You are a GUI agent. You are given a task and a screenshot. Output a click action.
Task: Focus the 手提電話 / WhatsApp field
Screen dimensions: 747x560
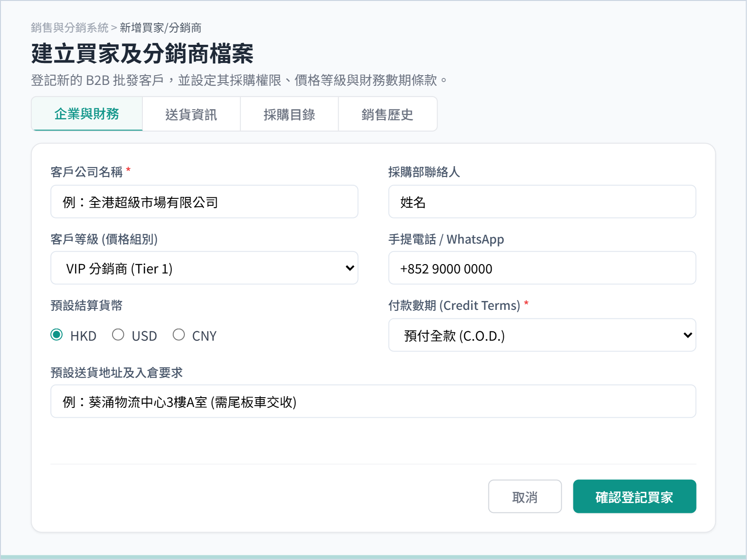pos(542,268)
